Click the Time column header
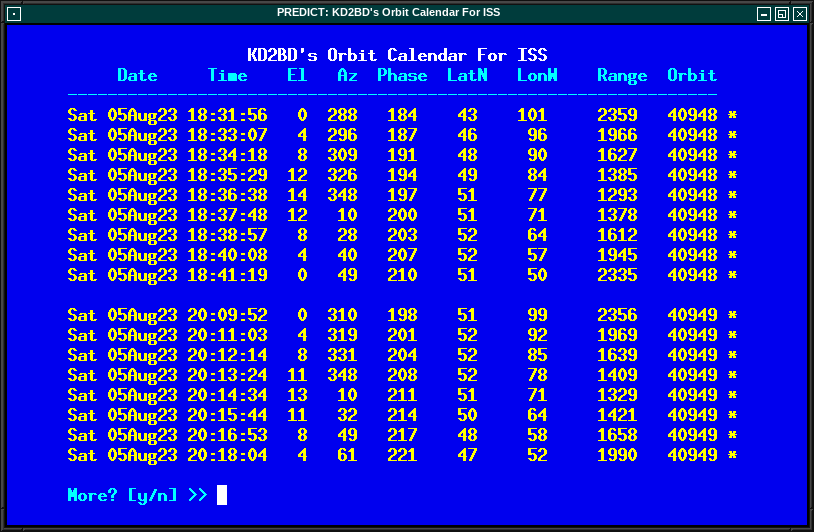 pos(227,75)
